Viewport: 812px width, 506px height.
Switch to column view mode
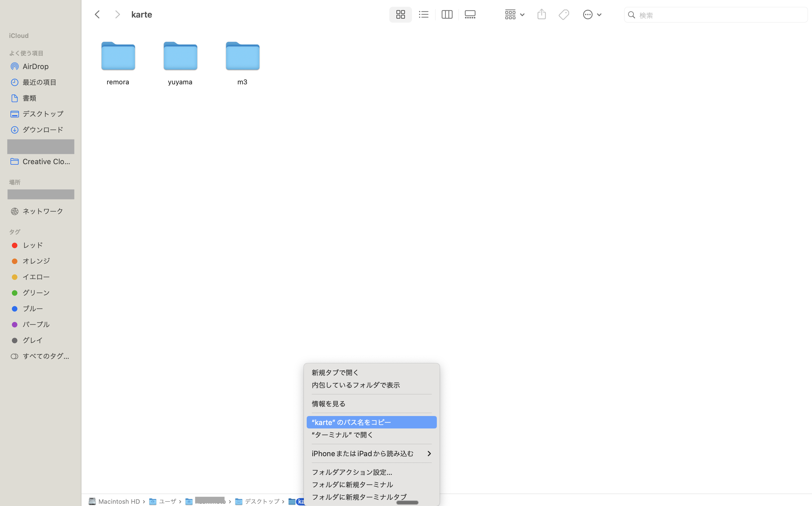[447, 15]
